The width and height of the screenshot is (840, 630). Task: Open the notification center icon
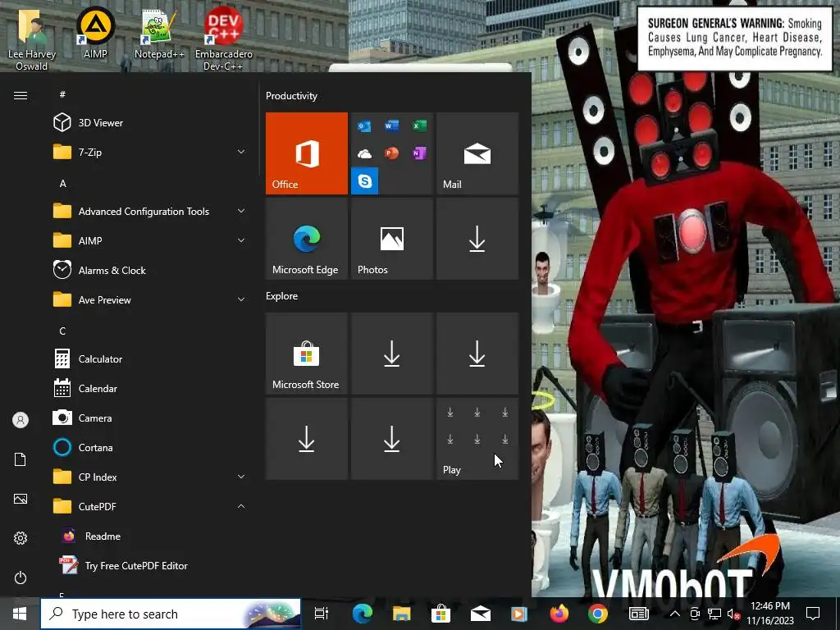(813, 614)
